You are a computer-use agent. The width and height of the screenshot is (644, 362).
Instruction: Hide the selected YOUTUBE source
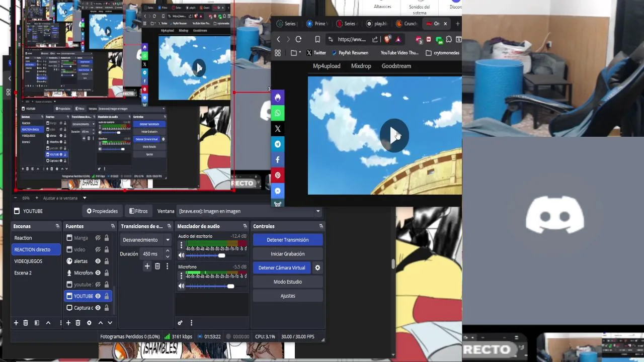coord(98,296)
